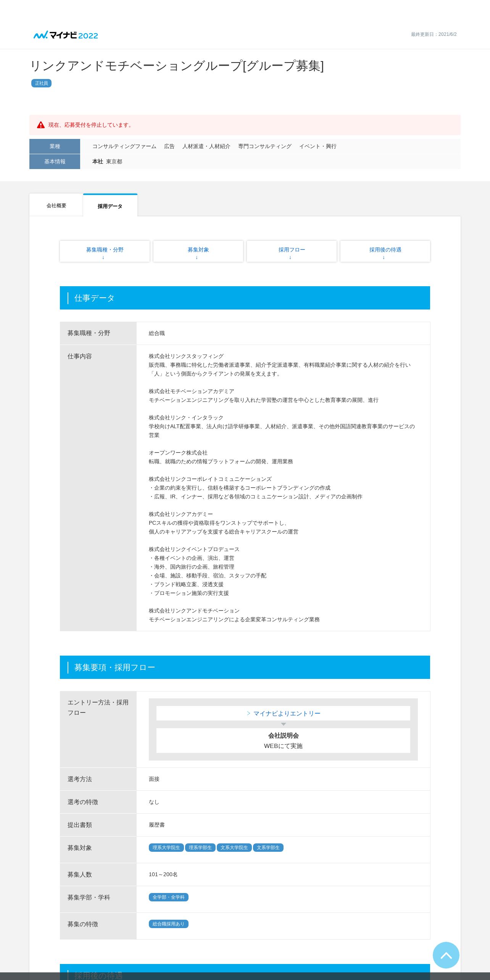Switch to the 会社概要 tab
The height and width of the screenshot is (980, 490).
pos(56,205)
